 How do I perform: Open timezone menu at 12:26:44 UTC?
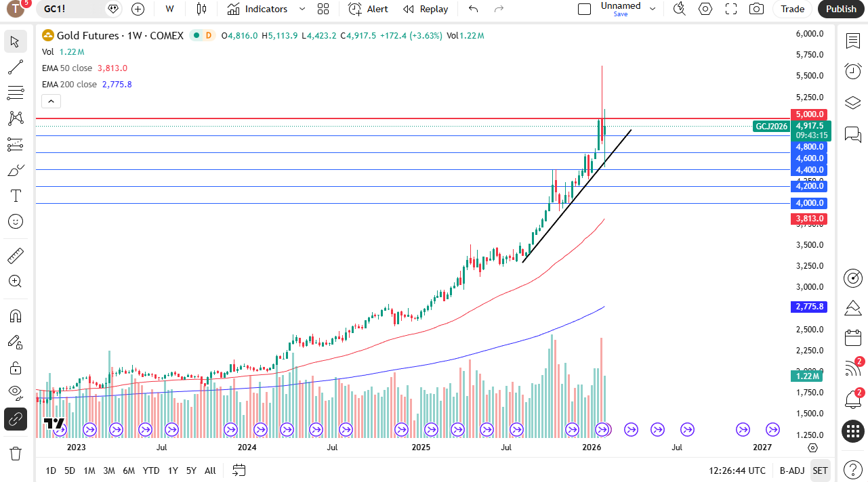[737, 470]
